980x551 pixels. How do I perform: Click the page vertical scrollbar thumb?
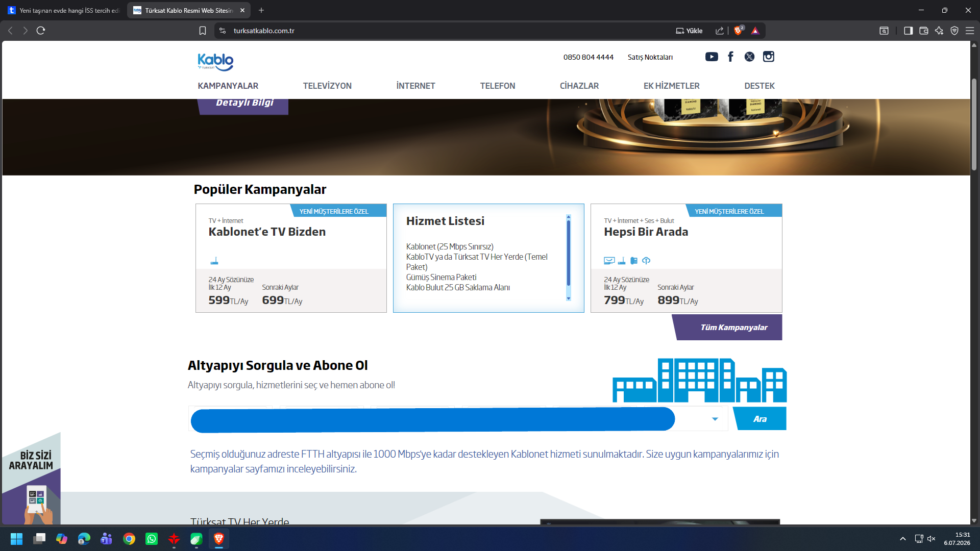pos(974,124)
